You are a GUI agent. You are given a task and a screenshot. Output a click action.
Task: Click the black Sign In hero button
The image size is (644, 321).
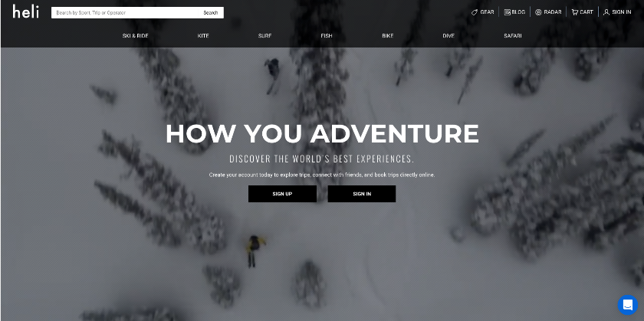point(362,194)
